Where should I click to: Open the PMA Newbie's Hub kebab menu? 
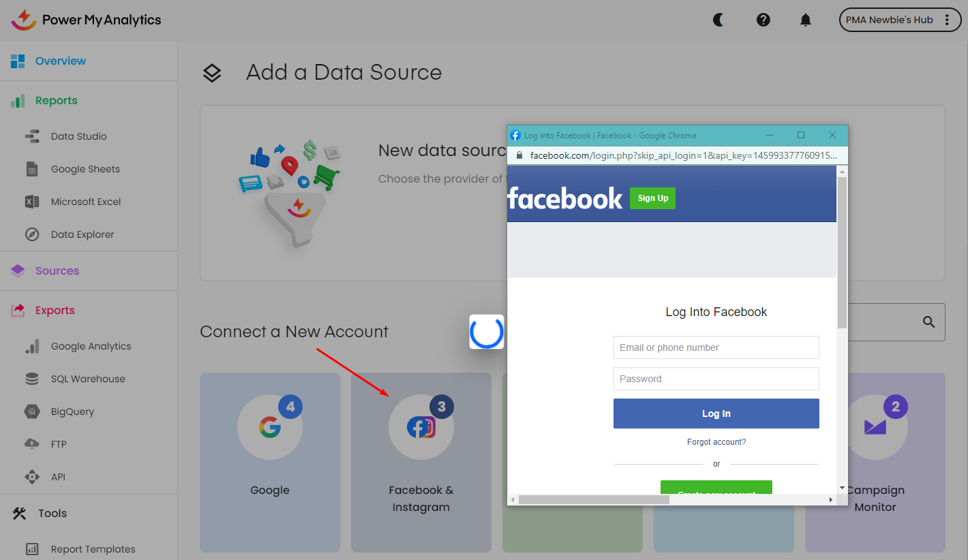pyautogui.click(x=948, y=20)
